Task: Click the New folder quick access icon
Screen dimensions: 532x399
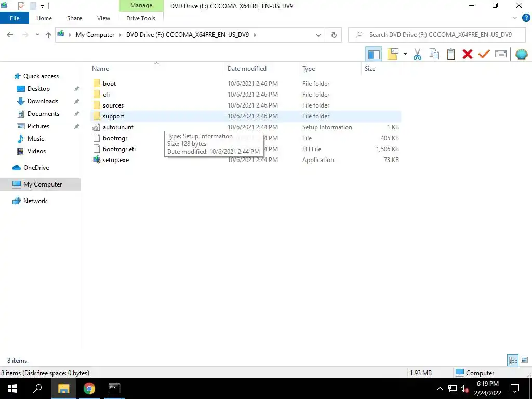Action: pyautogui.click(x=33, y=6)
